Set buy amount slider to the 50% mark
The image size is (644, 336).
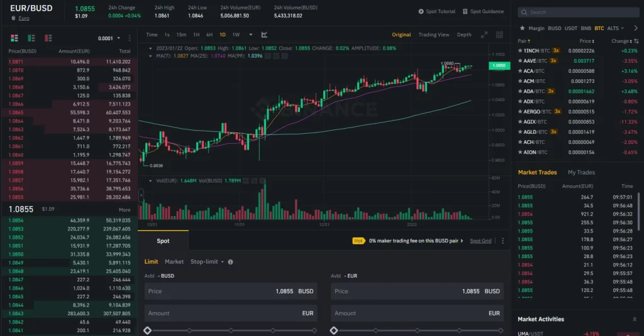[x=231, y=331]
